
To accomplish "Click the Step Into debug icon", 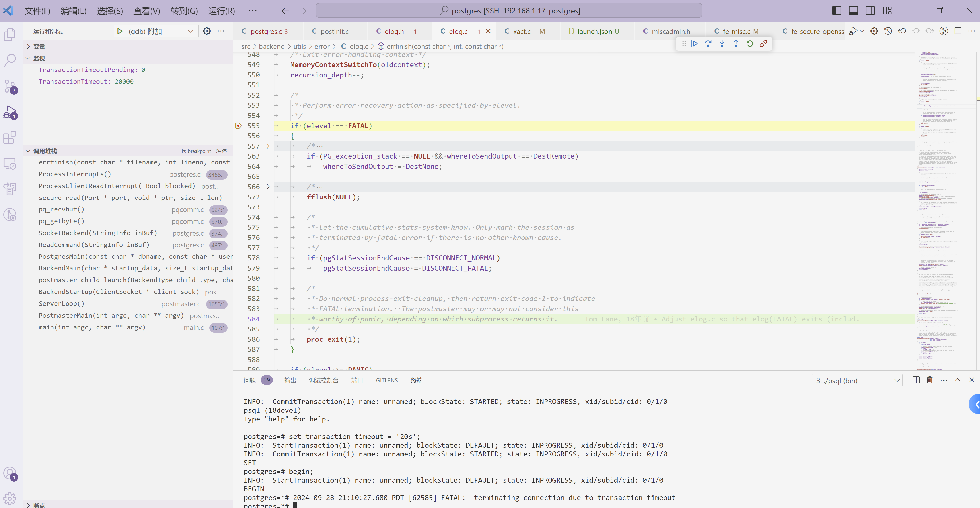I will coord(722,44).
